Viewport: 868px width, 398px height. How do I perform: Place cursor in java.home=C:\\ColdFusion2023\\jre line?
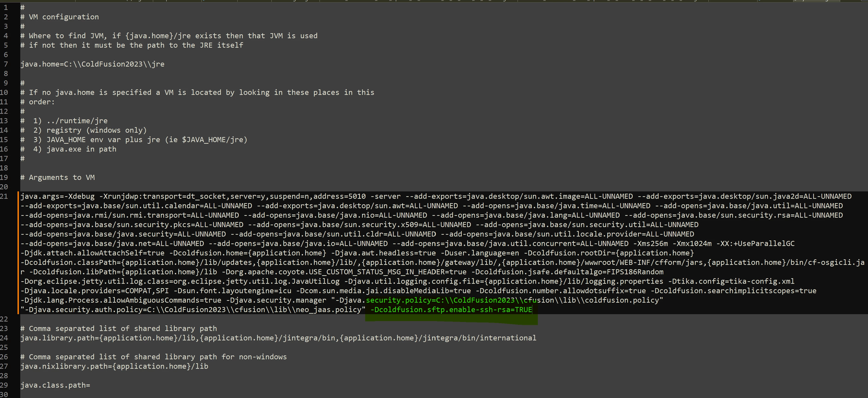pos(92,64)
